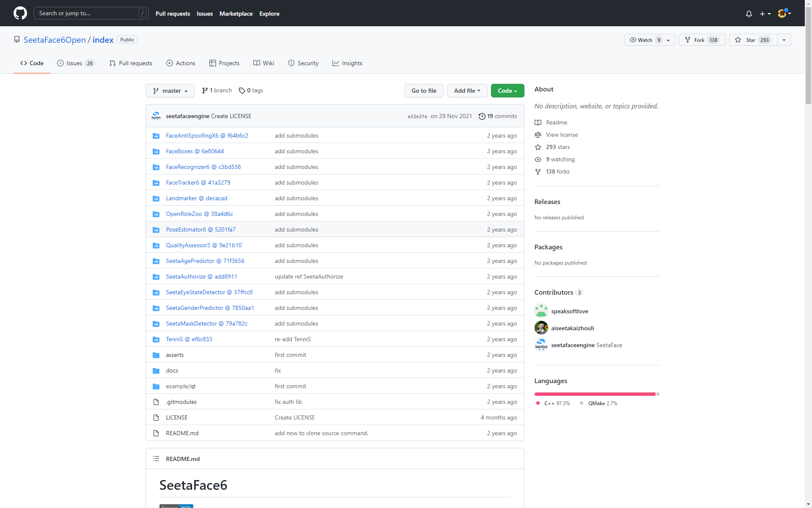This screenshot has width=812, height=508.
Task: Open the plus create-new menu
Action: click(765, 14)
